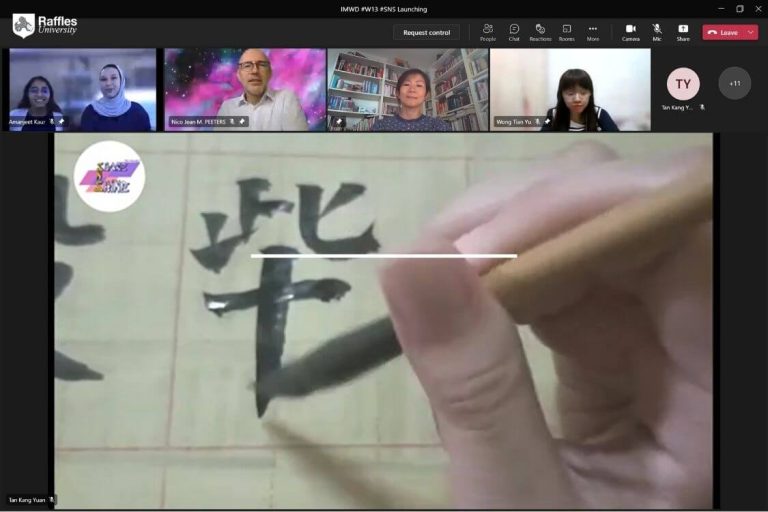Screen dimensions: 768x512
Task: Click pin icon next to Wong Tian Yu
Action: tap(547, 122)
